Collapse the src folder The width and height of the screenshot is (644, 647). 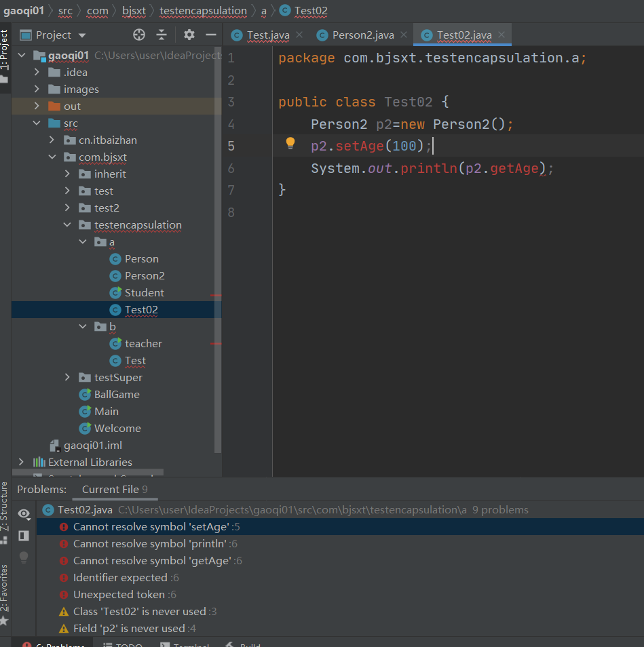[37, 123]
